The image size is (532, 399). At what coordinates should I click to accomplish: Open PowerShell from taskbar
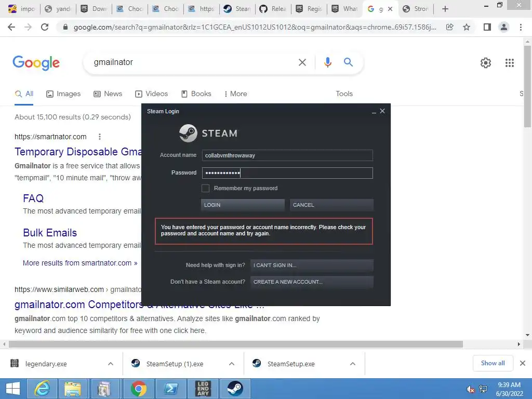[170, 389]
